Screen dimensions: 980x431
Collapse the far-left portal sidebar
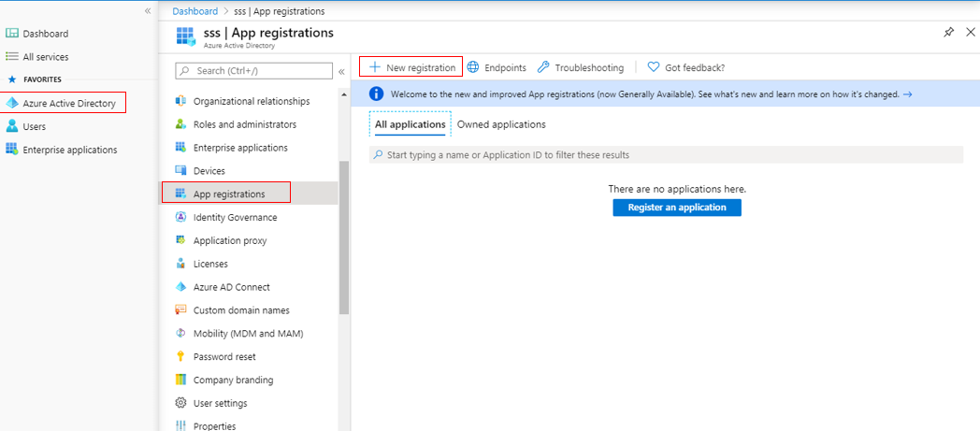pos(148,11)
